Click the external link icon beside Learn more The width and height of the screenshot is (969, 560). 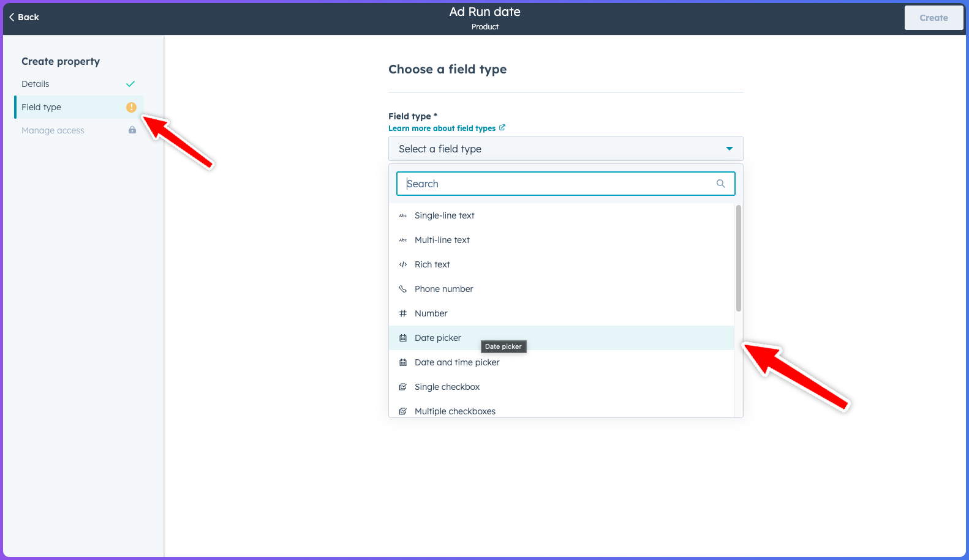502,127
